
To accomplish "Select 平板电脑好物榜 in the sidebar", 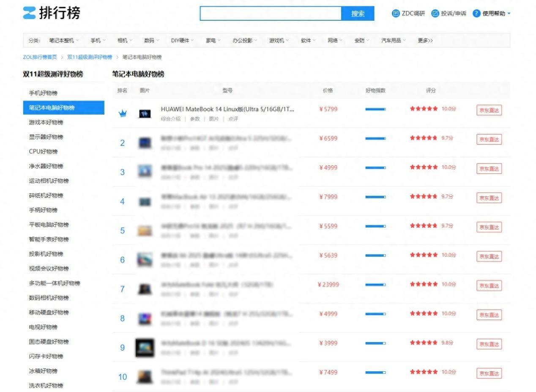I will pos(49,225).
